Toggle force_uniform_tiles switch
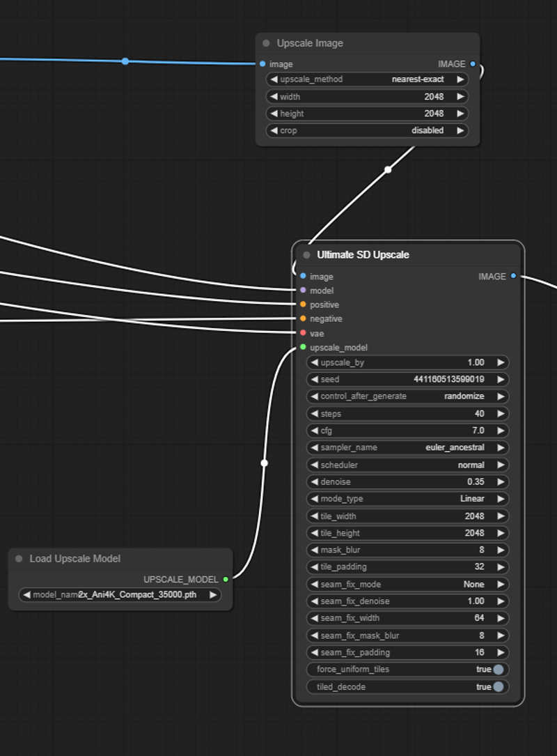Image resolution: width=557 pixels, height=756 pixels. click(499, 670)
